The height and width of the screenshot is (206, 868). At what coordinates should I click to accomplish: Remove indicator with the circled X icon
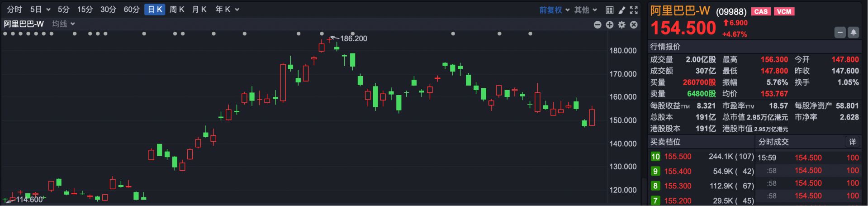pos(634,25)
